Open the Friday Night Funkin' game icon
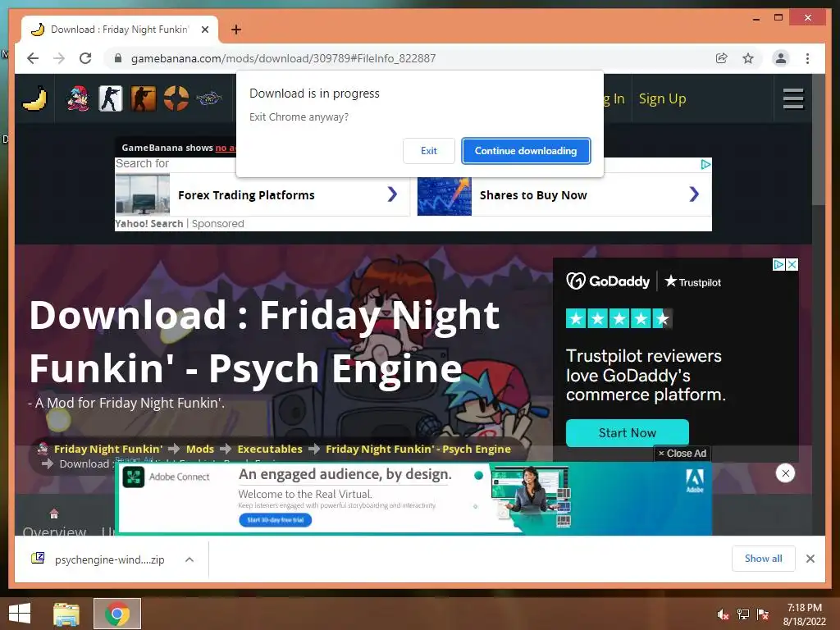This screenshot has width=840, height=630. [x=78, y=98]
